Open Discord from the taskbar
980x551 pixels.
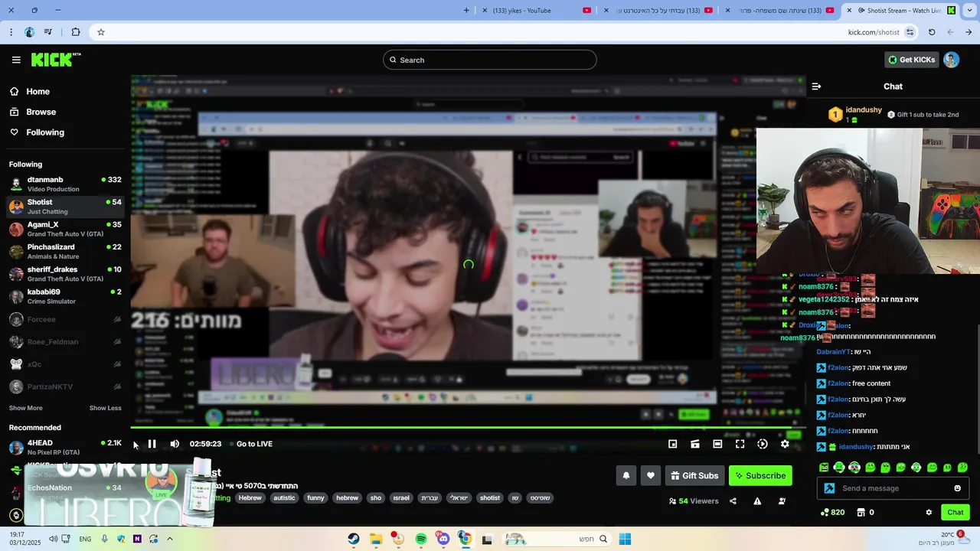[x=443, y=539]
